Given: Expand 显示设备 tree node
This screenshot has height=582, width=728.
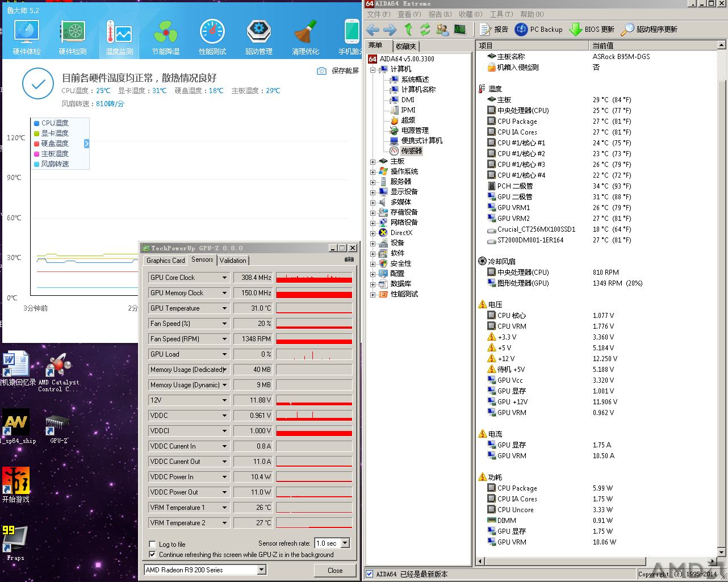Looking at the screenshot, I should point(373,192).
